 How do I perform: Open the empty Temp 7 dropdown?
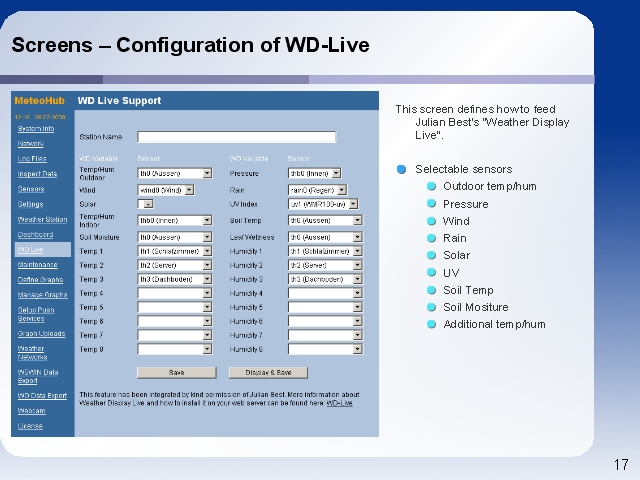(x=174, y=335)
